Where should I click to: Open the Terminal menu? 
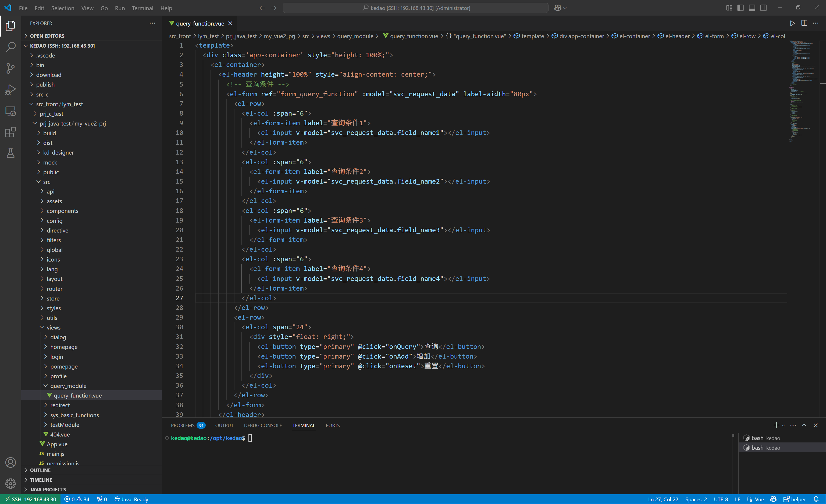(142, 8)
